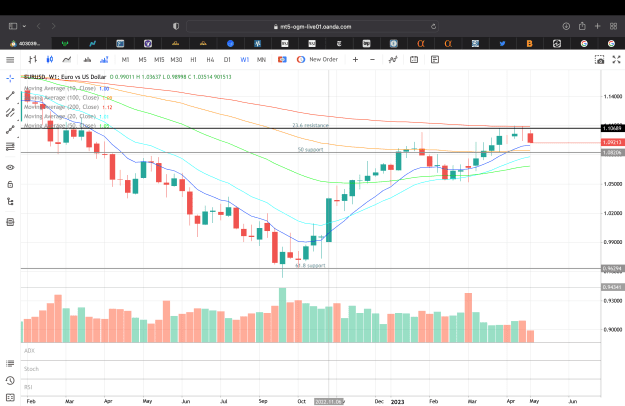
Task: Pick the Fibonacci retracement tool
Action: click(10, 147)
